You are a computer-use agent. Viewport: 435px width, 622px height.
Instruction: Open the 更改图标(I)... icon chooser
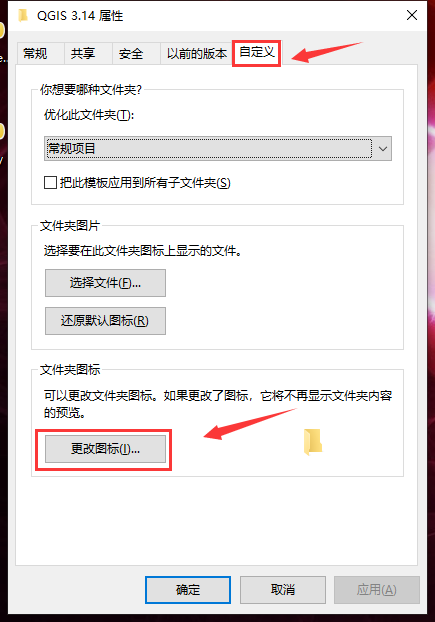(105, 449)
